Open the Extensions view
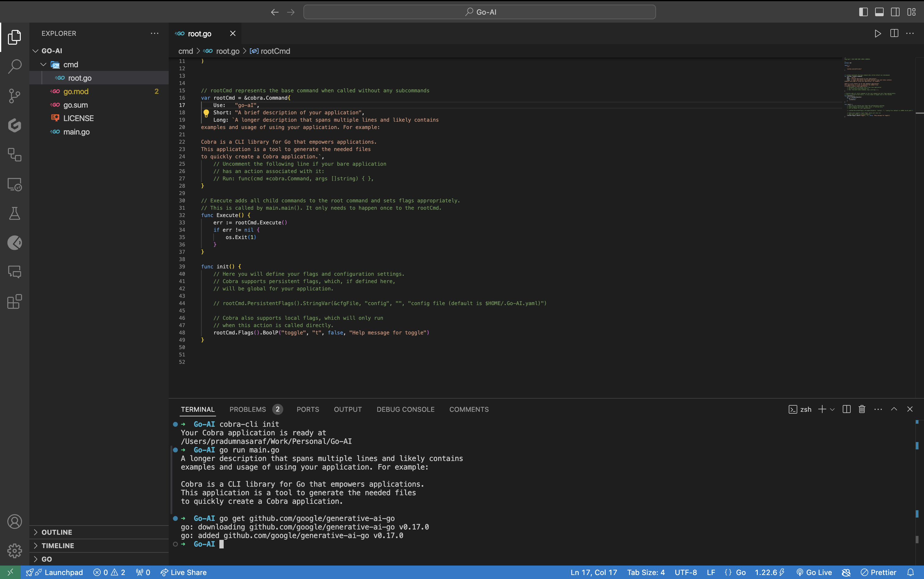The height and width of the screenshot is (579, 924). point(15,302)
